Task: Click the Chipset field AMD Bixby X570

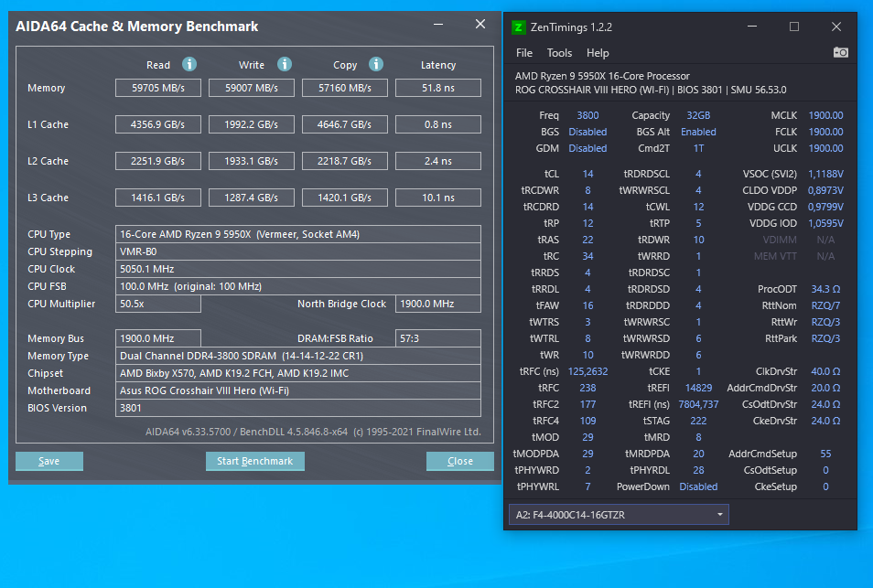Action: tap(298, 373)
